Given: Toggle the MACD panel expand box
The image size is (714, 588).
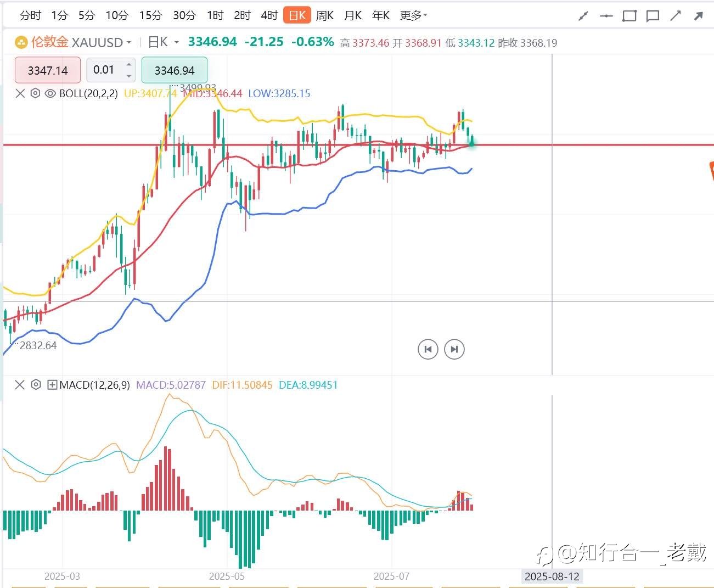Looking at the screenshot, I should pyautogui.click(x=52, y=385).
